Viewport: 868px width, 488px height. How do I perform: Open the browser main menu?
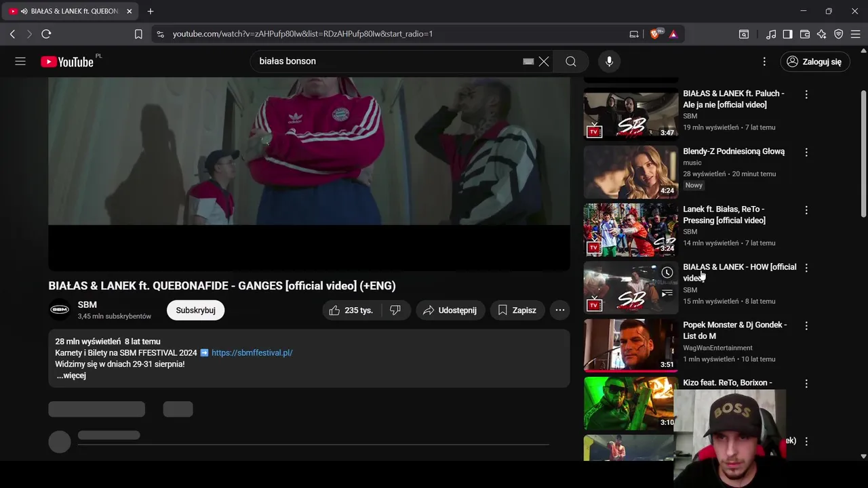click(x=856, y=34)
